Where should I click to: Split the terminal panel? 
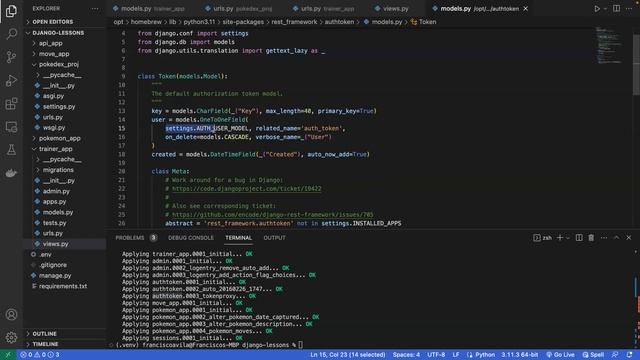579,238
